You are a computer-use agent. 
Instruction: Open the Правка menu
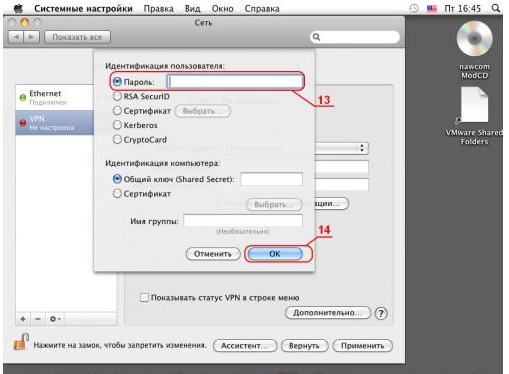[158, 9]
